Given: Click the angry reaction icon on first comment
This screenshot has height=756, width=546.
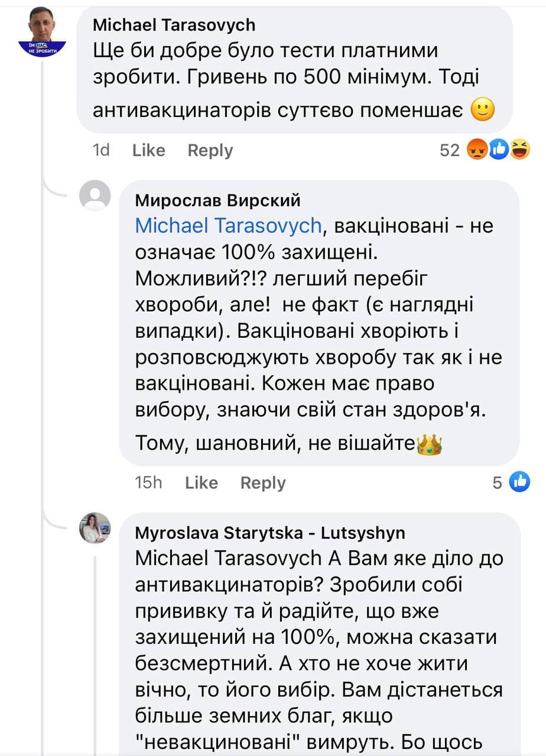Looking at the screenshot, I should [477, 151].
